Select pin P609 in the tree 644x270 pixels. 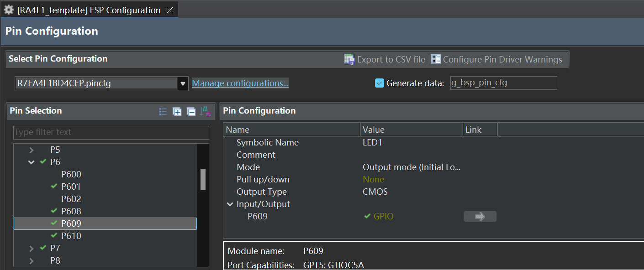pos(106,223)
